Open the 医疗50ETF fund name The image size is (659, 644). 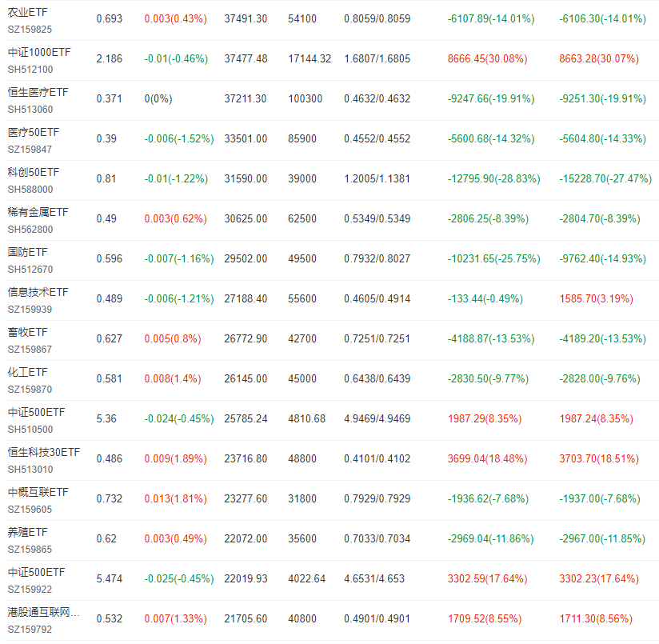(34, 133)
